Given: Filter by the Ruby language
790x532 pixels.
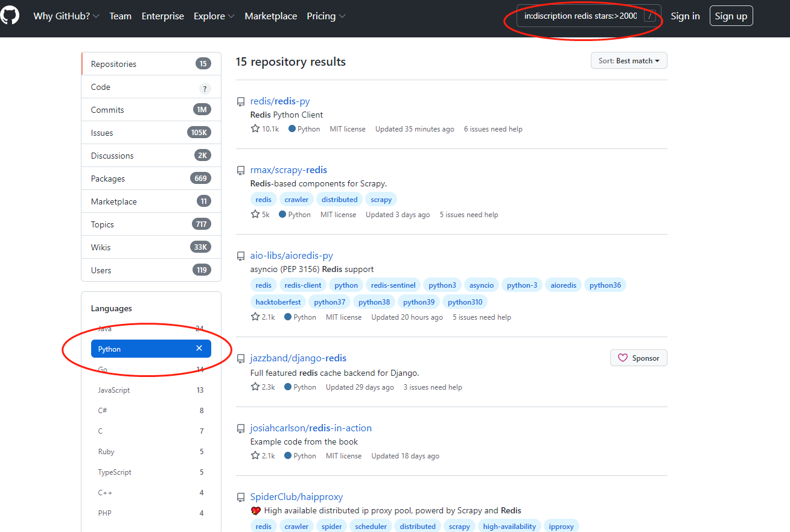Looking at the screenshot, I should coord(151,452).
